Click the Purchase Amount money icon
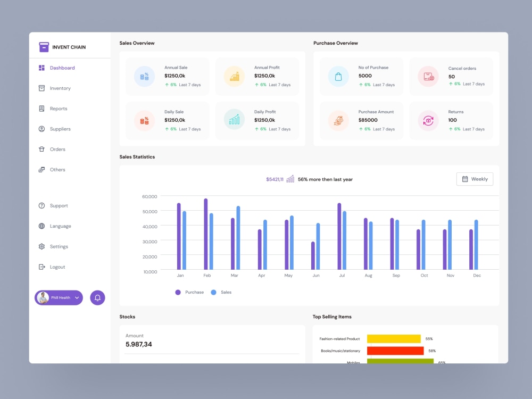 (x=338, y=120)
